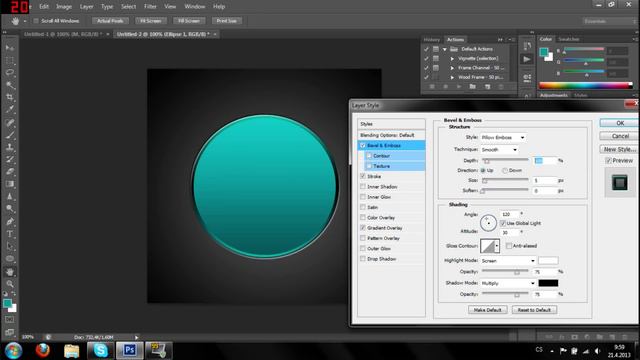640x360 pixels.
Task: Click the Make Default button
Action: 487,310
